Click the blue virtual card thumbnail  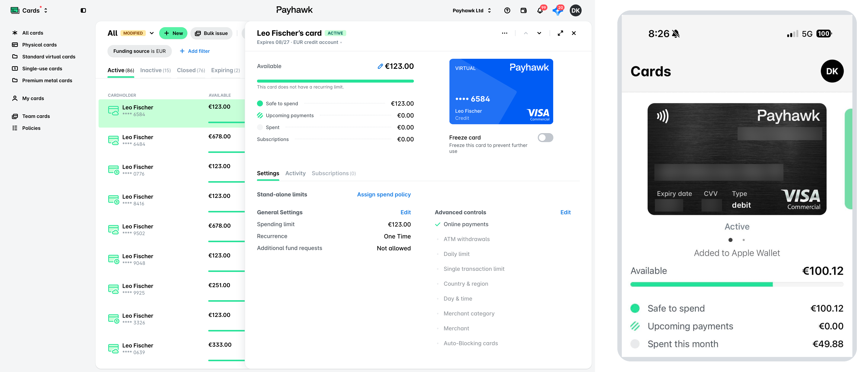[501, 91]
